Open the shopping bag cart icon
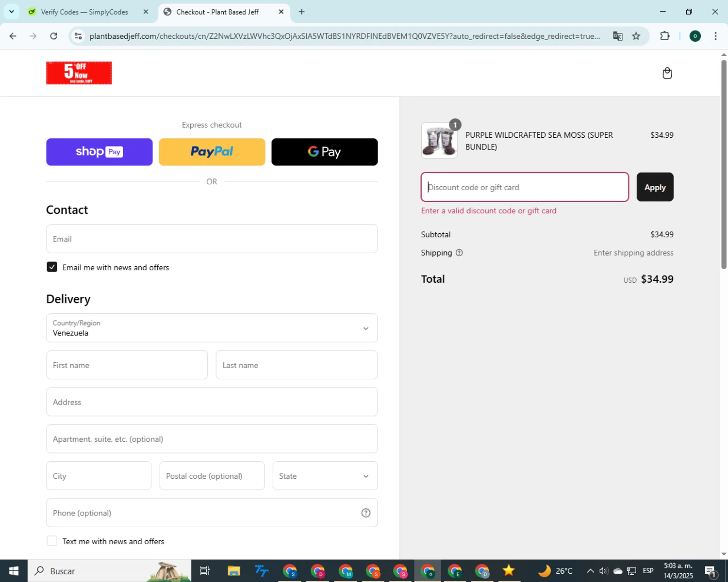Screen dimensions: 728x582 click(x=667, y=73)
